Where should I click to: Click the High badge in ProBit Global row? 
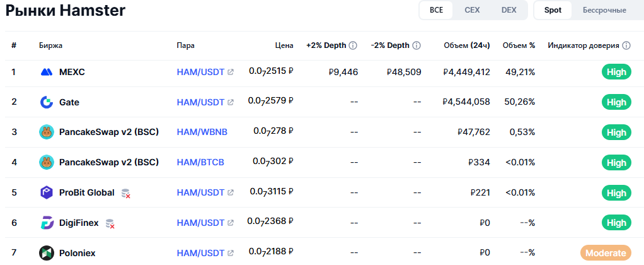point(616,193)
